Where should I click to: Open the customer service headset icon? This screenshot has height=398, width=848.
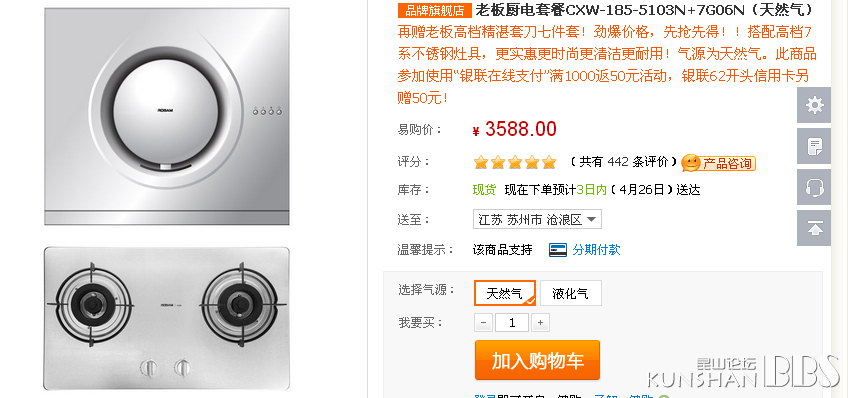pyautogui.click(x=814, y=187)
